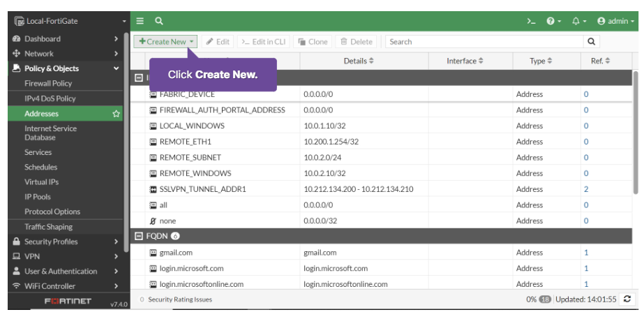The height and width of the screenshot is (326, 644).
Task: Open the global search magnifier icon
Action: pos(159,21)
